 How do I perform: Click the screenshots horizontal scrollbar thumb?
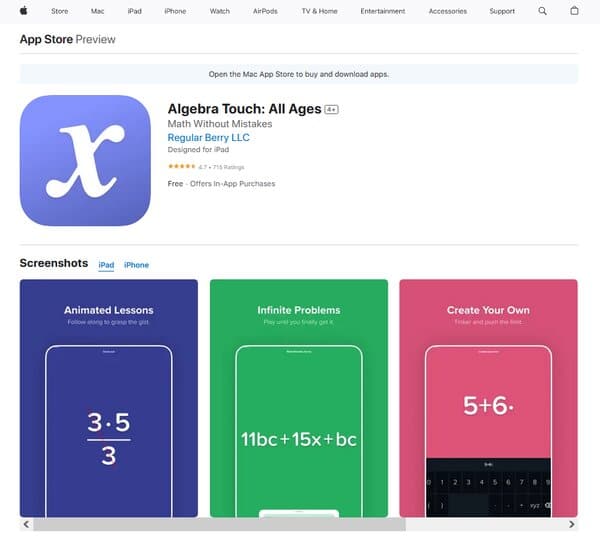coord(219,524)
